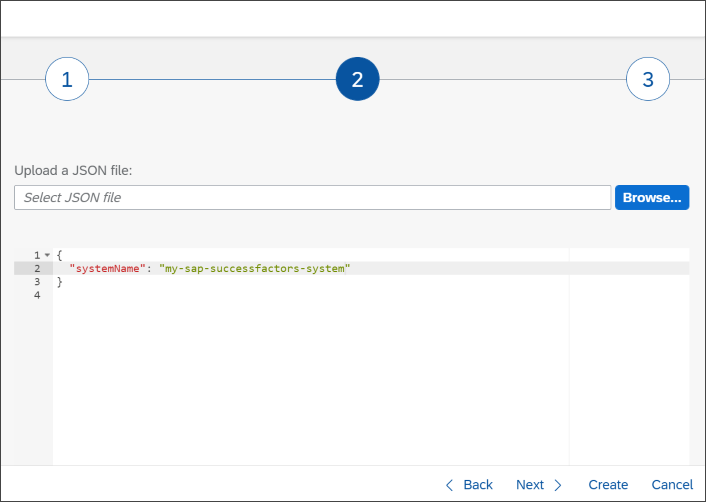Click the Create button
The height and width of the screenshot is (502, 706).
[x=608, y=485]
